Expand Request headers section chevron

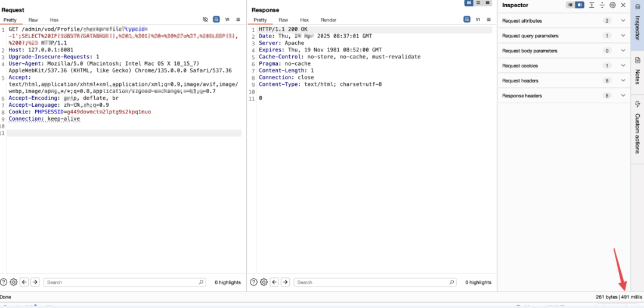tap(623, 81)
